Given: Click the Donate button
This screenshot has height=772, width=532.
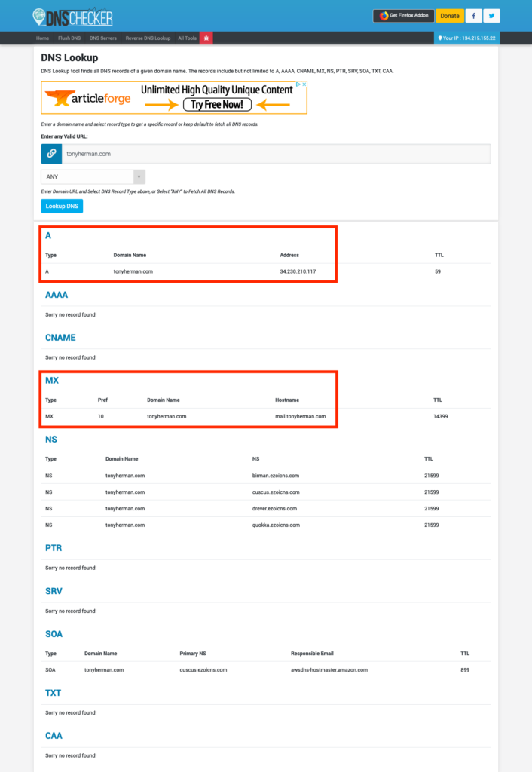Looking at the screenshot, I should tap(449, 16).
